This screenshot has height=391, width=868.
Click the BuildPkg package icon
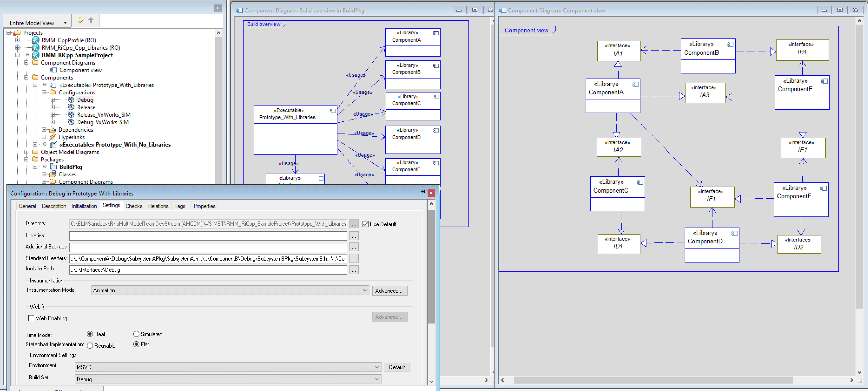click(53, 167)
